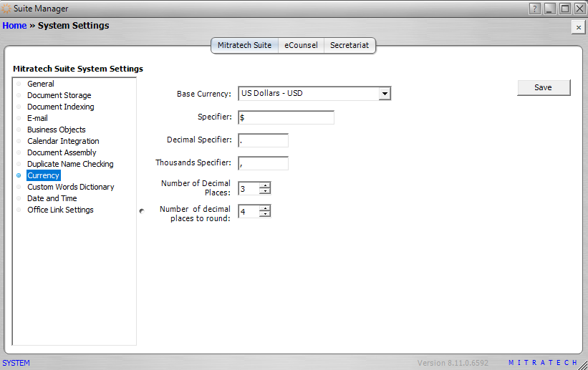Open Document Assembly settings

[x=62, y=152]
